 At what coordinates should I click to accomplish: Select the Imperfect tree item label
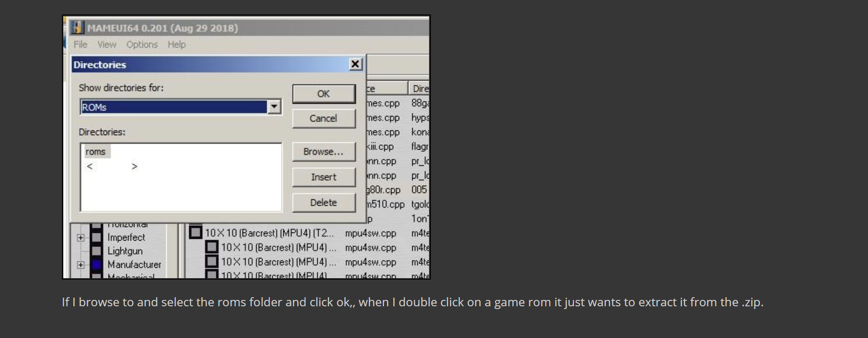pyautogui.click(x=126, y=237)
